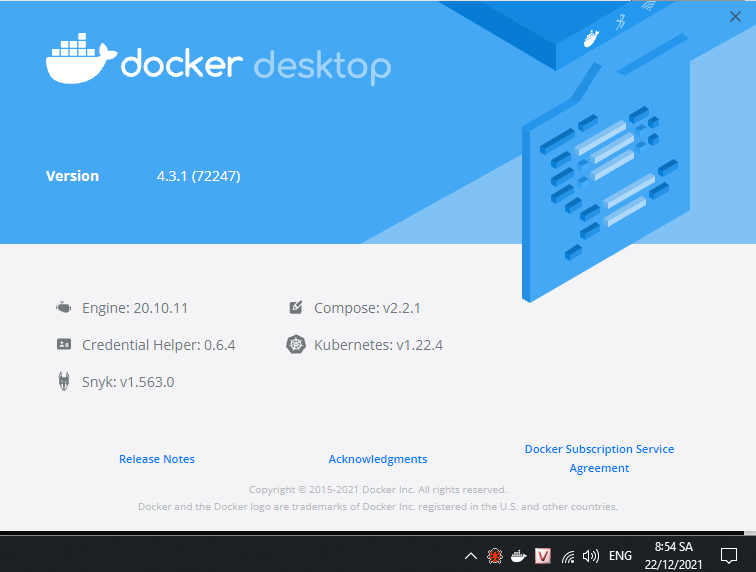The width and height of the screenshot is (756, 572).
Task: Click the Engine icon
Action: pos(64,307)
